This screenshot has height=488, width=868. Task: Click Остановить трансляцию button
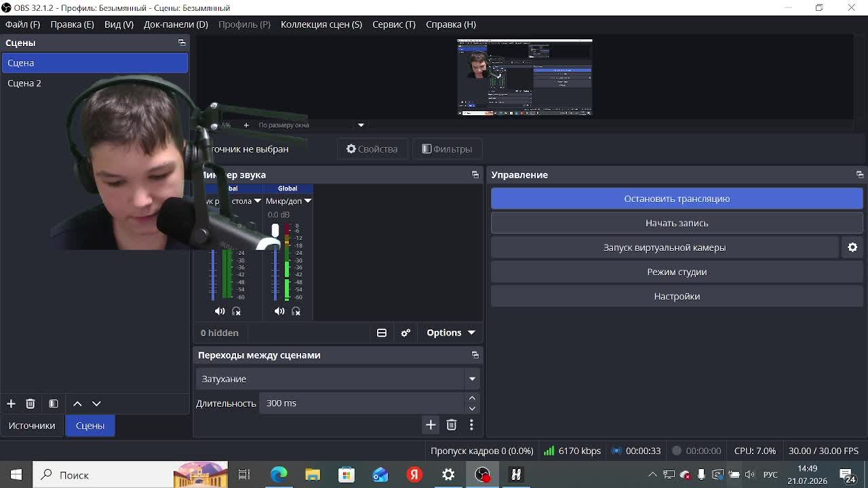pyautogui.click(x=677, y=199)
